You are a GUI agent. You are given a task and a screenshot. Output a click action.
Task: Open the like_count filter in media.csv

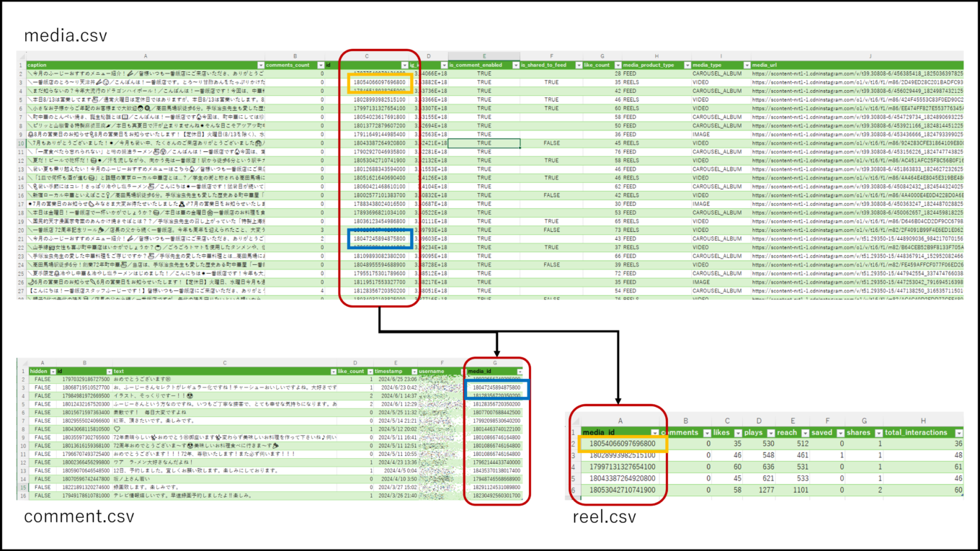pos(618,66)
